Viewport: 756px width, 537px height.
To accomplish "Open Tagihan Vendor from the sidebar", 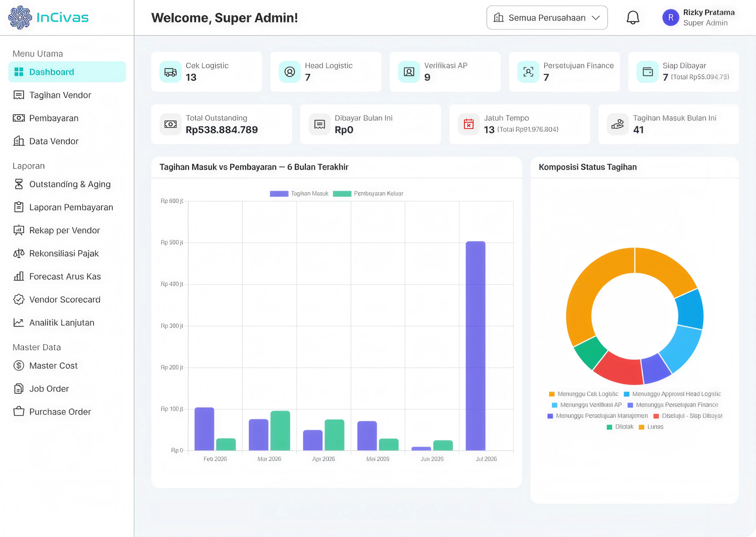I will [x=67, y=95].
